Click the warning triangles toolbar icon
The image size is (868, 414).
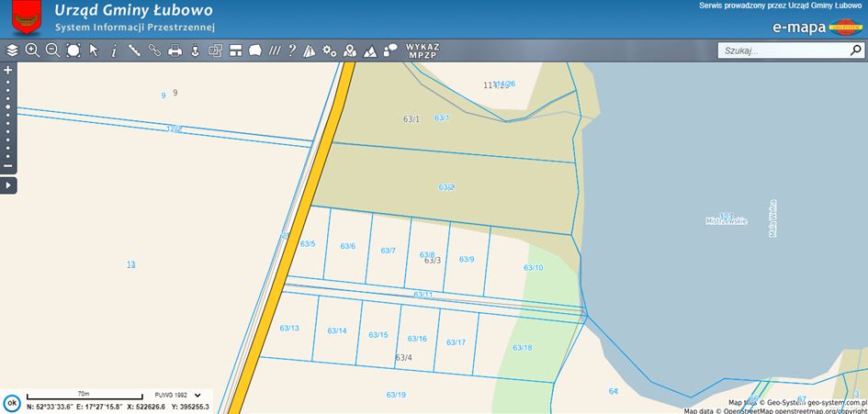click(310, 50)
